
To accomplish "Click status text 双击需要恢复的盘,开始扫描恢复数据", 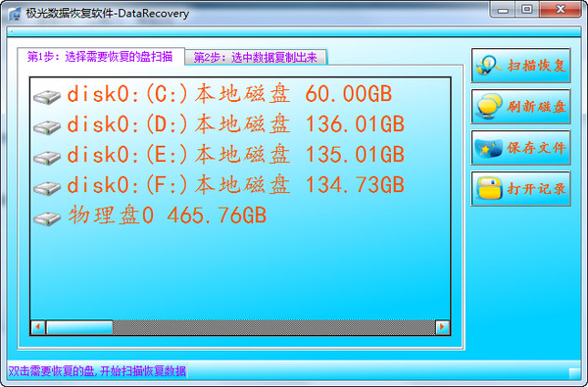I will 97,371.
